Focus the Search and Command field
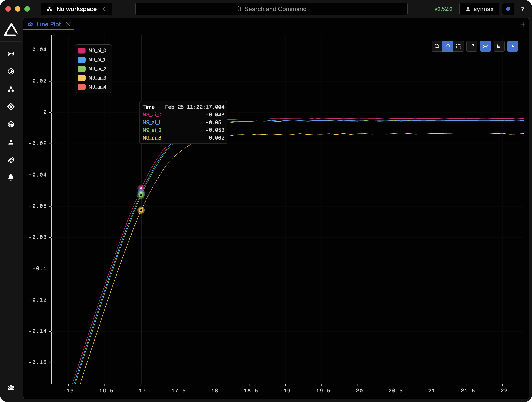Viewport: 532px width, 402px height. (x=271, y=9)
